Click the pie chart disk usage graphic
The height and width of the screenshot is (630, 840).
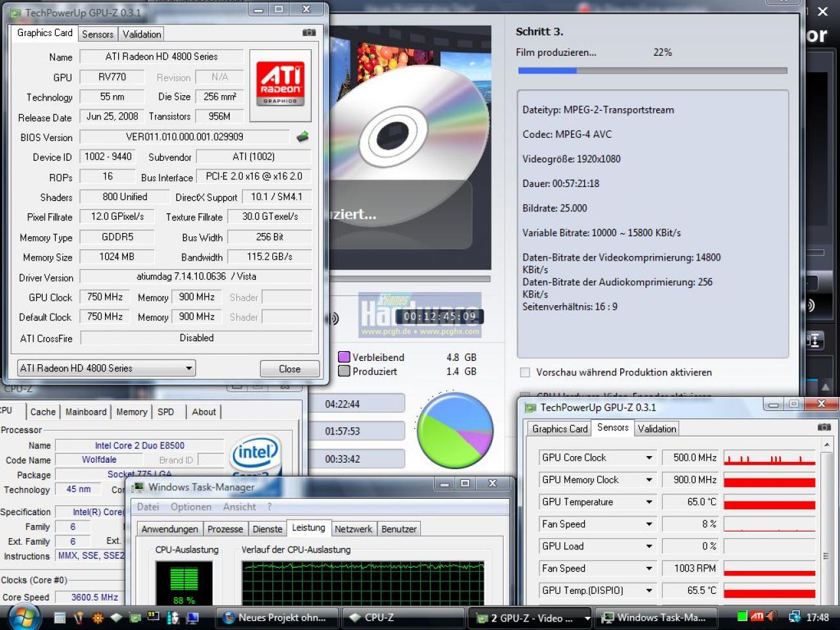(x=455, y=430)
